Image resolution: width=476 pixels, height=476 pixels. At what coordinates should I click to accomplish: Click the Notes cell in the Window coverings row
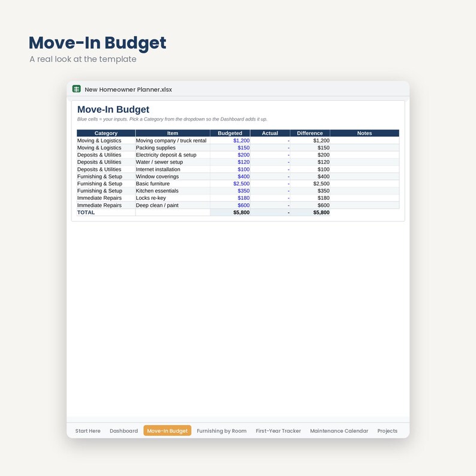pyautogui.click(x=364, y=176)
